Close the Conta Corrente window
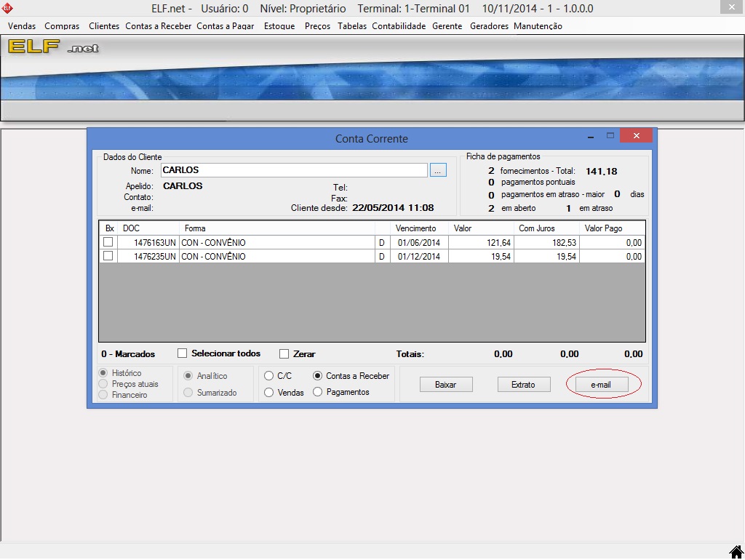This screenshot has height=560, width=745. click(x=636, y=136)
